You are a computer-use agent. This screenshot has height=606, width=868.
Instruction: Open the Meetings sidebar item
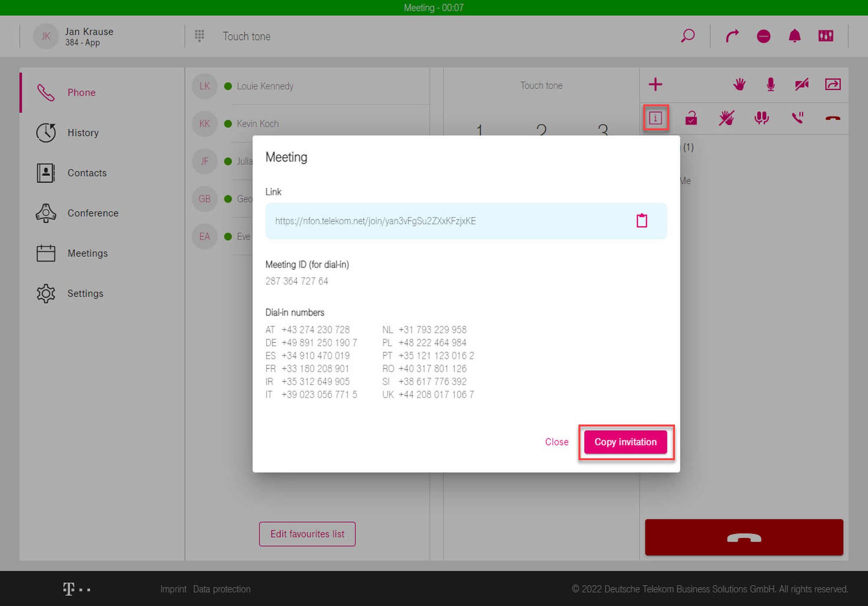point(87,253)
